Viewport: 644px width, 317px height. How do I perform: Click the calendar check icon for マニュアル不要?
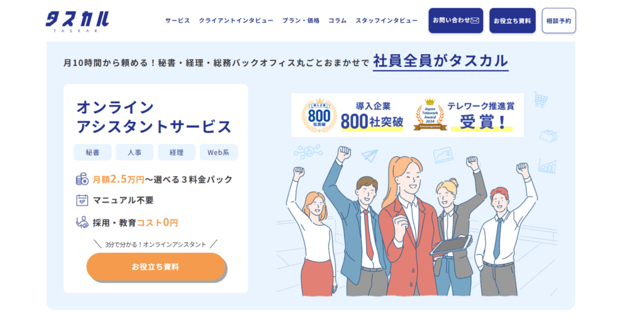[x=82, y=201]
